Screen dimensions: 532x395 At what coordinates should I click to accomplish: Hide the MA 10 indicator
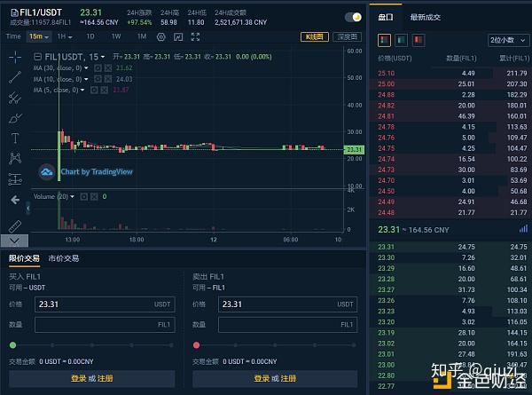pyautogui.click(x=98, y=79)
